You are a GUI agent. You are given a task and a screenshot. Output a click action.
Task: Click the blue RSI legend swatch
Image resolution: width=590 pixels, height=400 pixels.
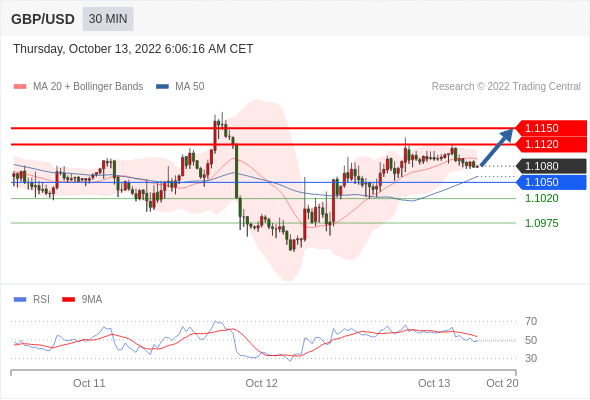[20, 300]
